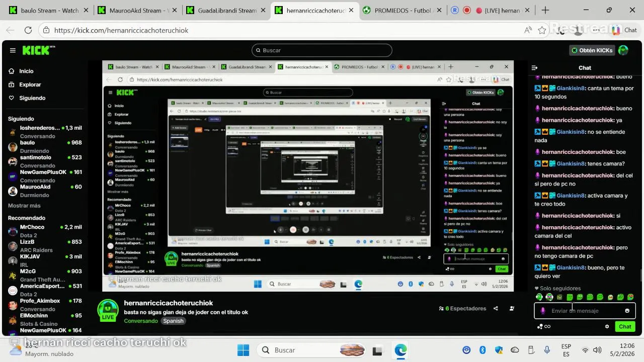Open Microsoft Edge from the taskbar
This screenshot has width=644, height=362.
[400, 350]
